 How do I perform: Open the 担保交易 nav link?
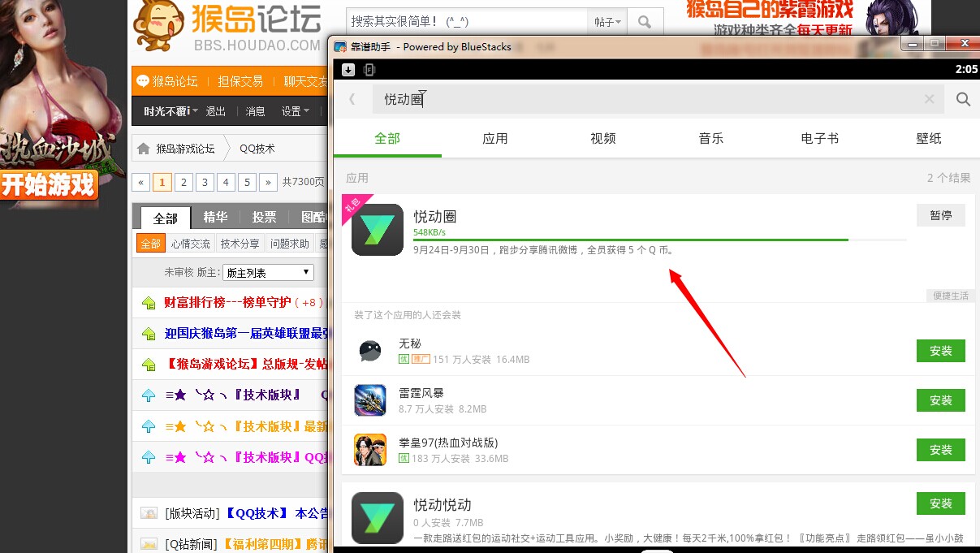pos(240,81)
